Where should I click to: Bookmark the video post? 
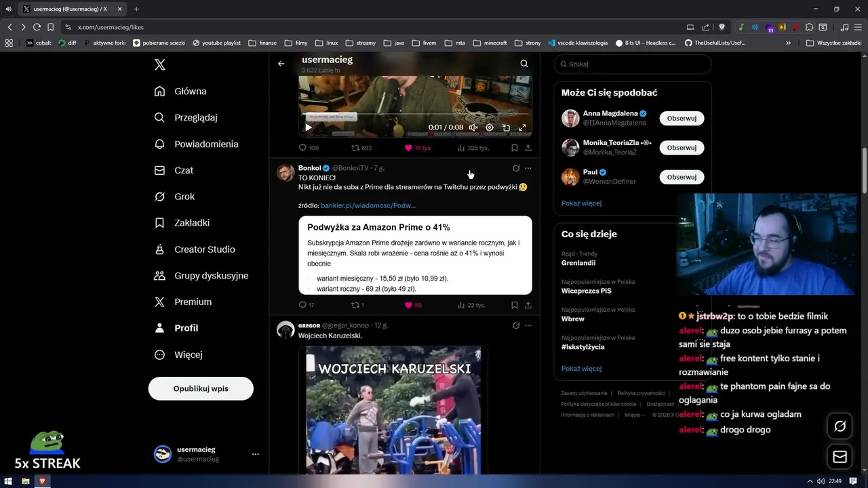tap(514, 148)
